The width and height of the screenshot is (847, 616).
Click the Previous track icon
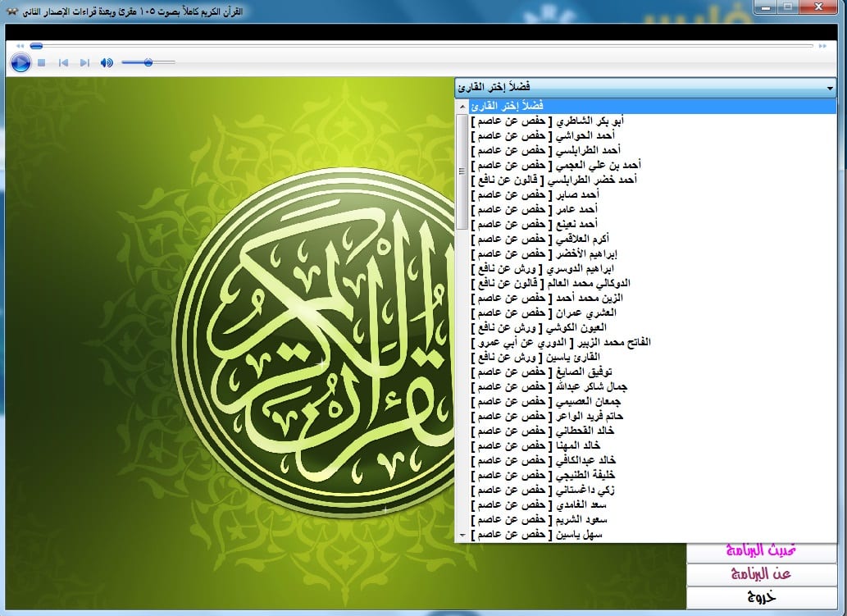[63, 62]
